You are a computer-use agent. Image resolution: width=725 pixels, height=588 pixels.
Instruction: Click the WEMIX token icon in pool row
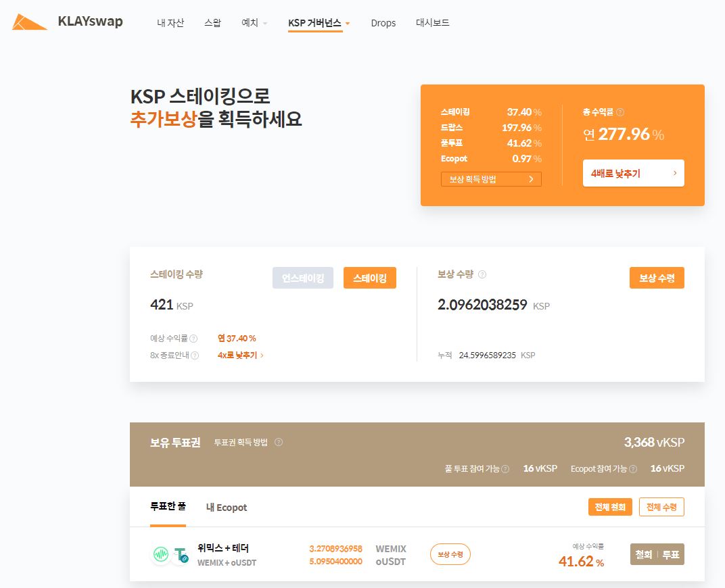pyautogui.click(x=161, y=554)
